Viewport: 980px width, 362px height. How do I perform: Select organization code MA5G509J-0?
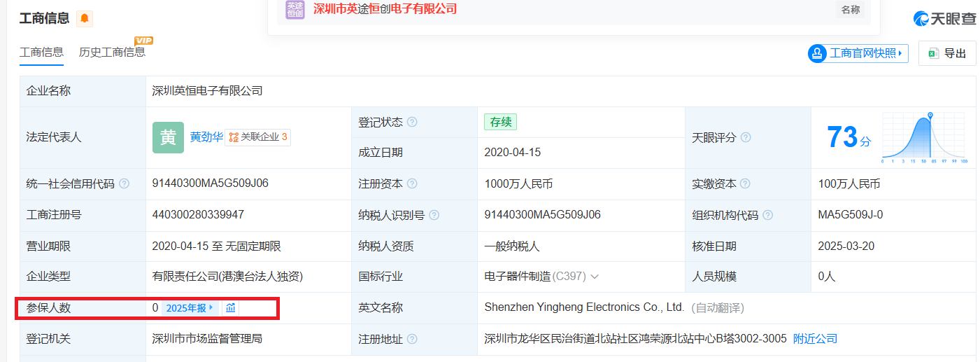[851, 215]
